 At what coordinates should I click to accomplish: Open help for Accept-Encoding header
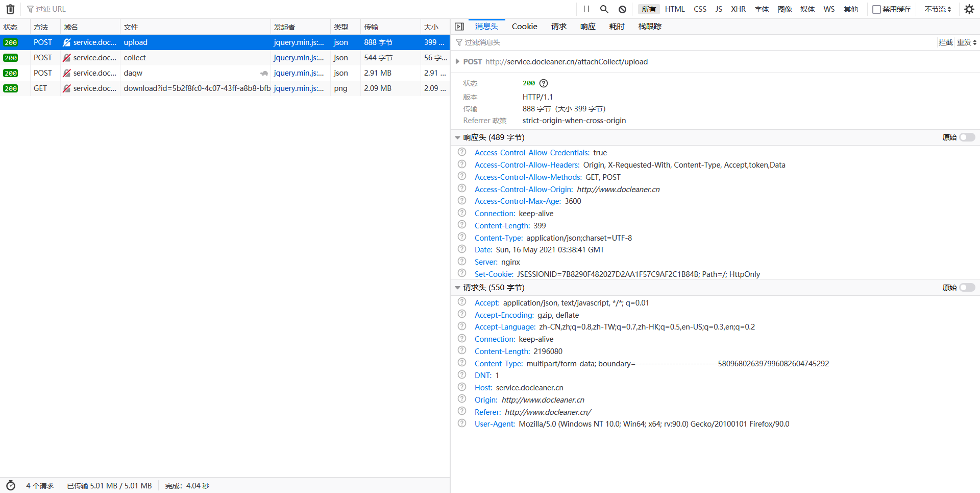(x=462, y=314)
